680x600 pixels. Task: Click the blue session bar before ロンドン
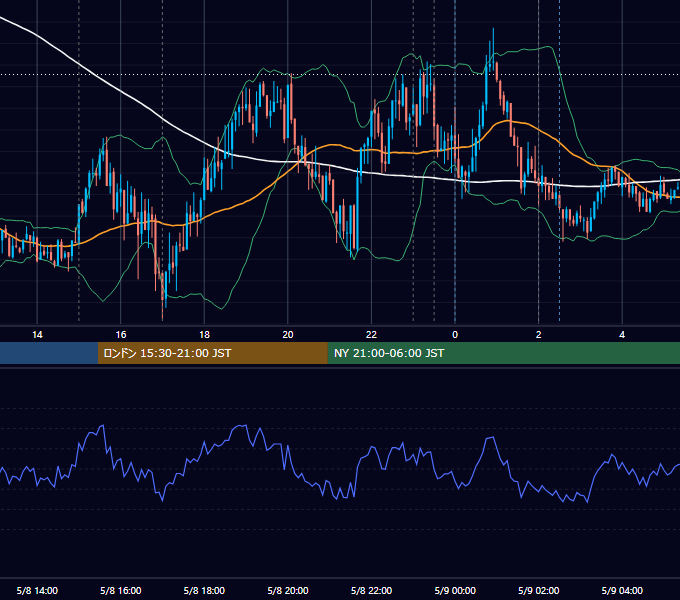pyautogui.click(x=49, y=353)
